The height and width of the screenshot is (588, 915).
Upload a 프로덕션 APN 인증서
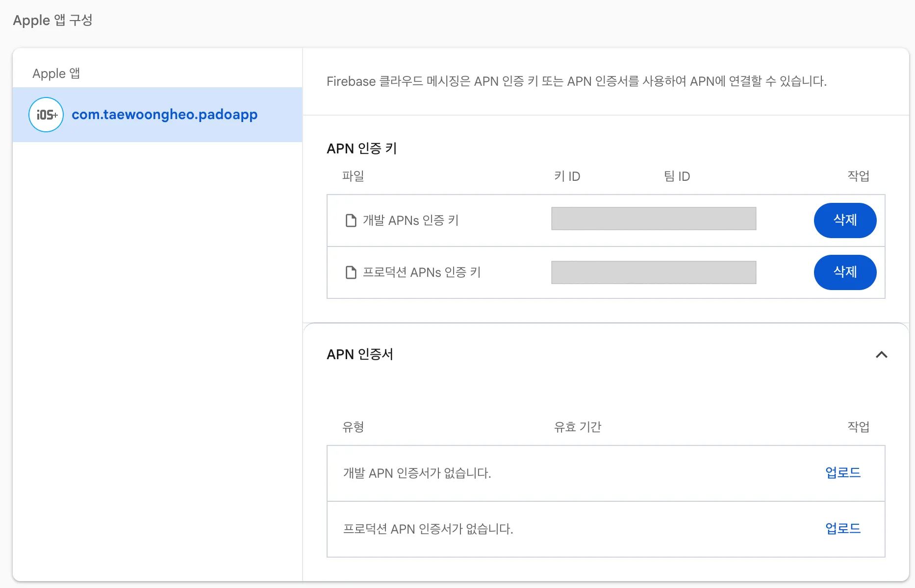click(x=842, y=529)
